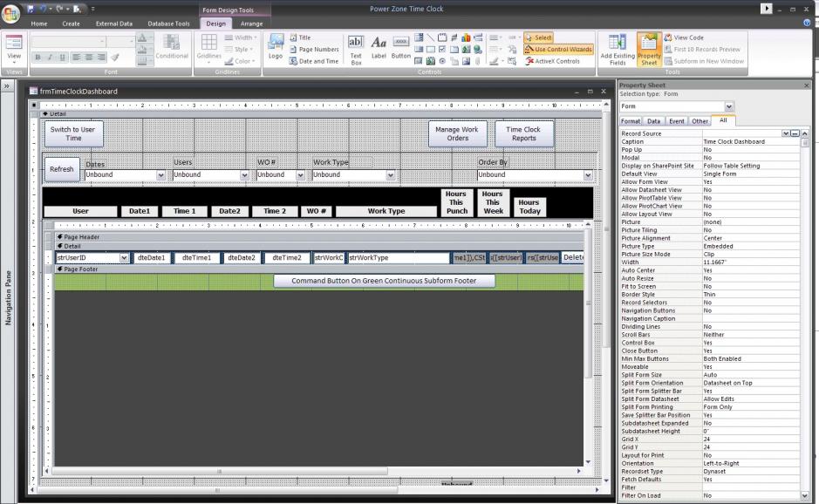Open the Format tab in Property Sheet
This screenshot has height=504, width=819.
coord(631,121)
